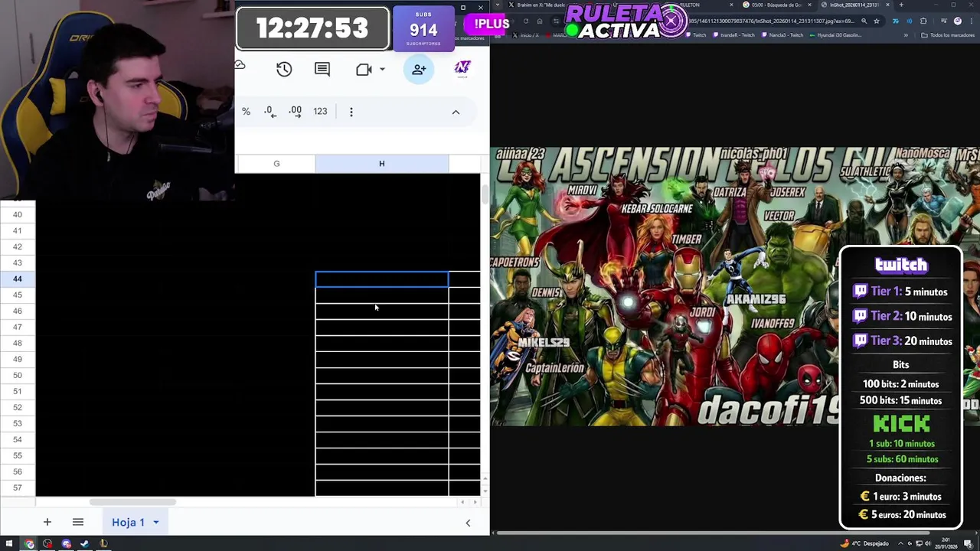Select column G header
The image size is (980, 551).
(x=276, y=163)
